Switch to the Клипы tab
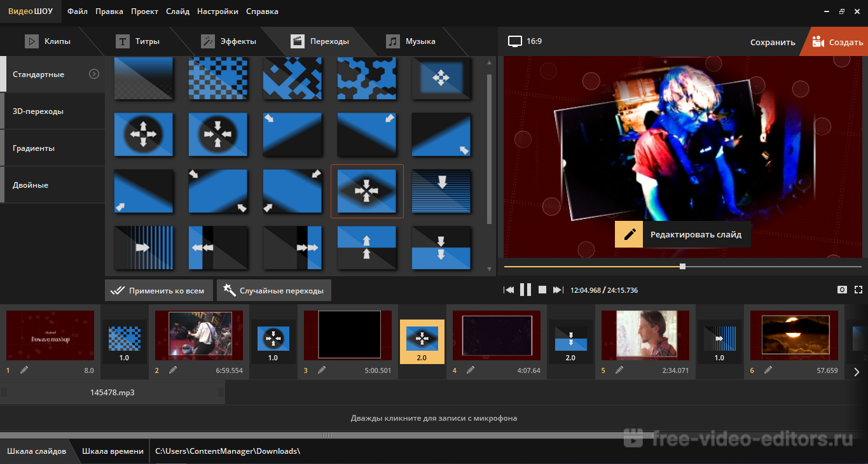The height and width of the screenshot is (464, 868). 48,41
